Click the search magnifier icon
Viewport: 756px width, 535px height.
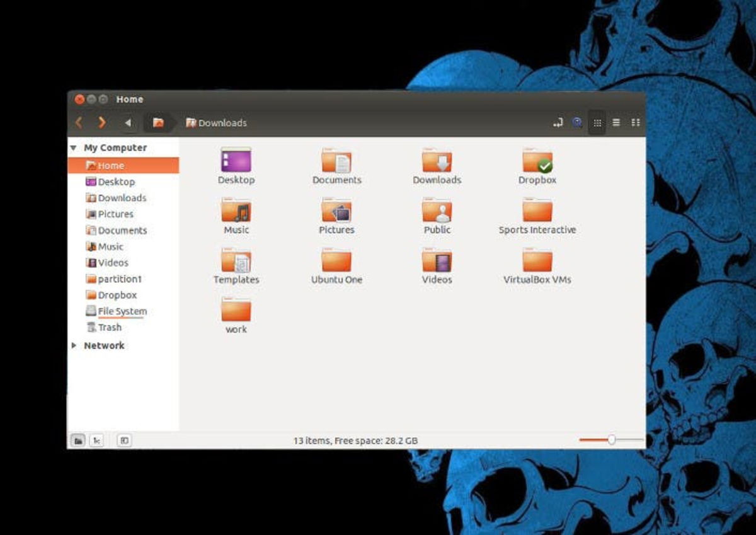coord(577,123)
